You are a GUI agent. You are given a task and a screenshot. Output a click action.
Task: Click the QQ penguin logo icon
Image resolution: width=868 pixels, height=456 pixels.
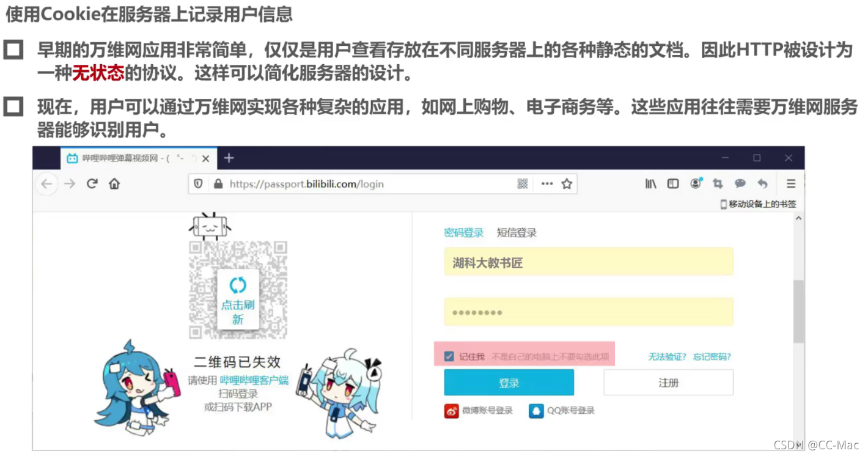pos(536,410)
